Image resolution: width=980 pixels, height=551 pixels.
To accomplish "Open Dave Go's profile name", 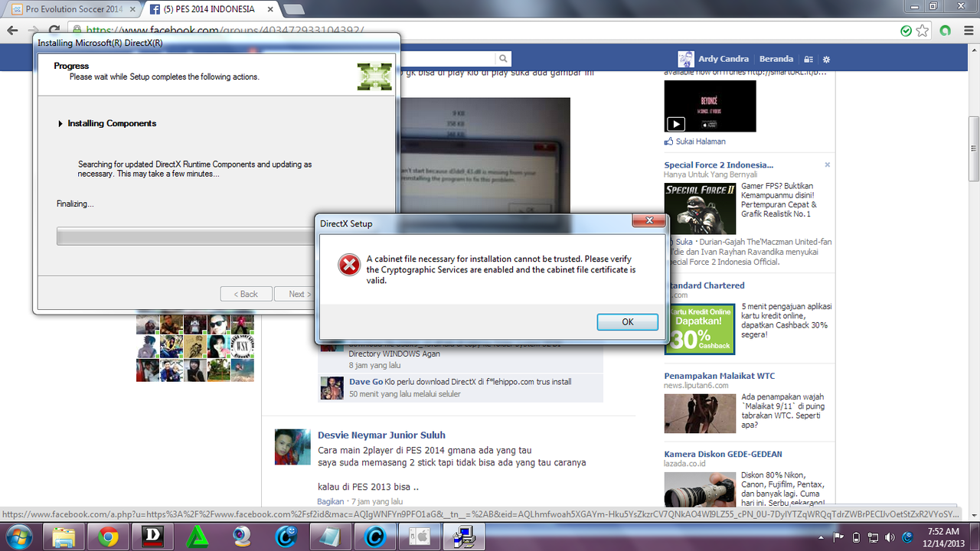I will point(366,382).
